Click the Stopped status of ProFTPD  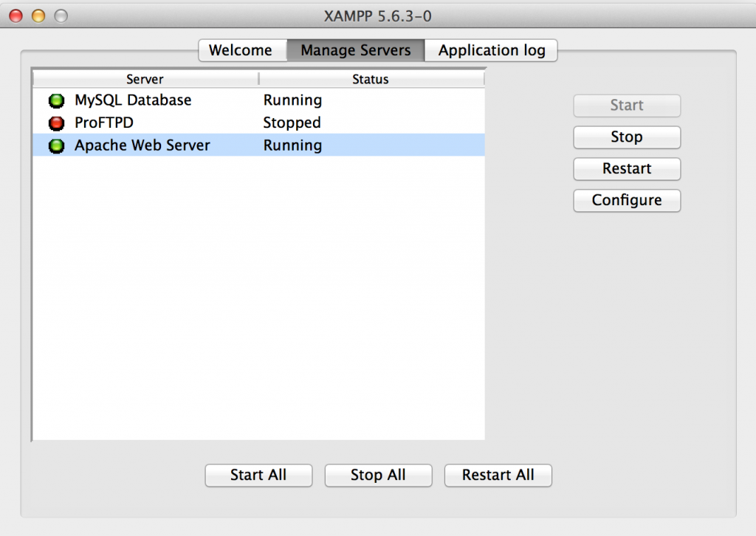tap(292, 123)
